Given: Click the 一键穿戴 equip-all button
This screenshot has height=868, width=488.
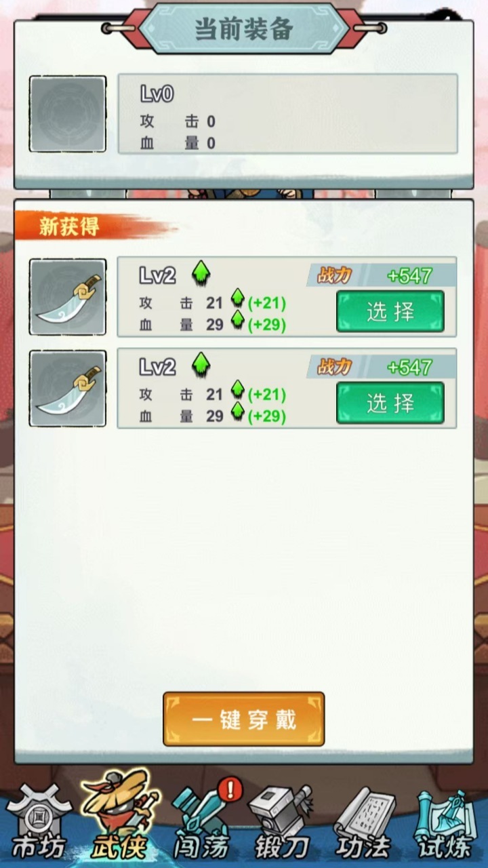Looking at the screenshot, I should [244, 719].
